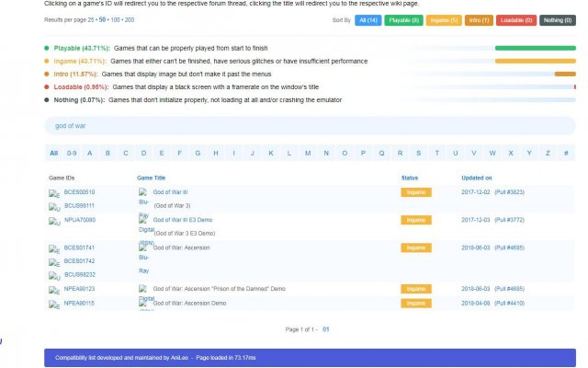Click Blu-Ray media icon beside God of War: Ascension
This screenshot has height=368, width=588.
point(142,247)
